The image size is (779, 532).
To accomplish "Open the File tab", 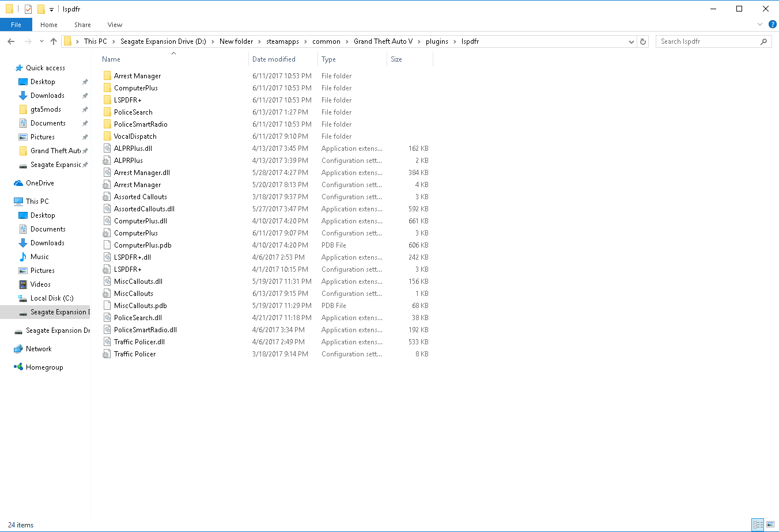I will (x=16, y=25).
